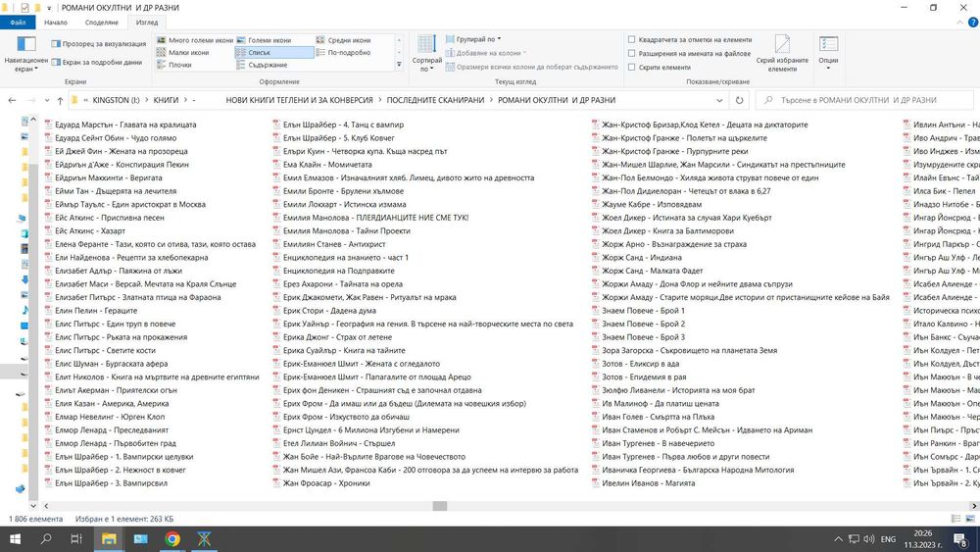Open the Файл (File) tab

(18, 23)
